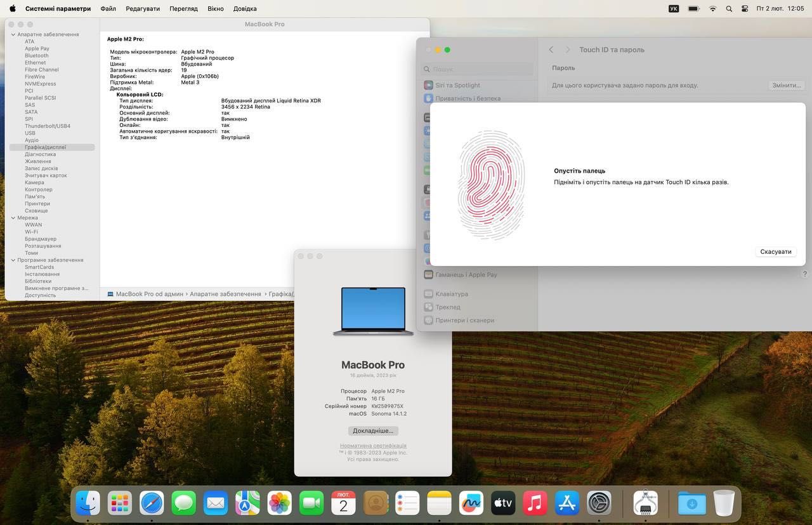The width and height of the screenshot is (812, 525).
Task: Click the battery status icon in the menu bar
Action: [694, 8]
